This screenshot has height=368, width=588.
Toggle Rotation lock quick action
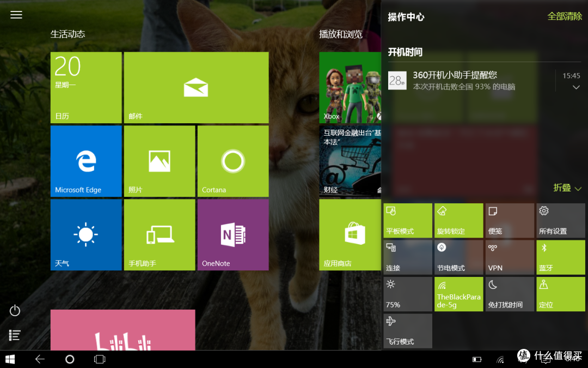[x=459, y=221]
